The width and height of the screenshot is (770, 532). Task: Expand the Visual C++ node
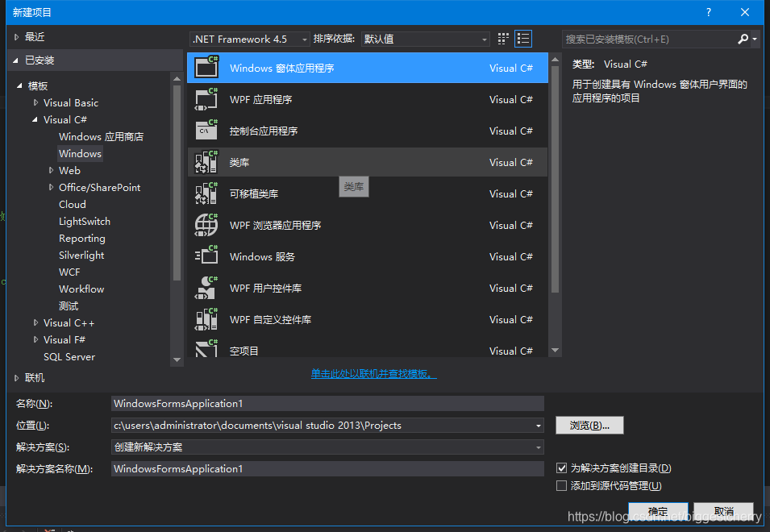[35, 323]
